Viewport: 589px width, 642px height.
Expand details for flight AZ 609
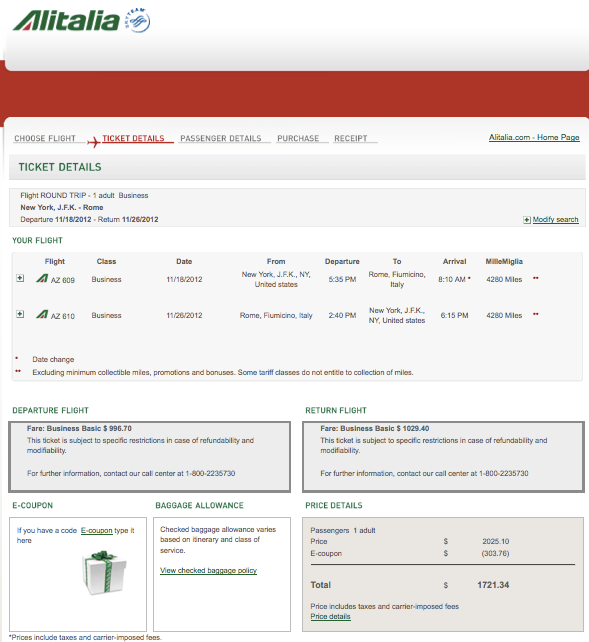click(x=20, y=278)
